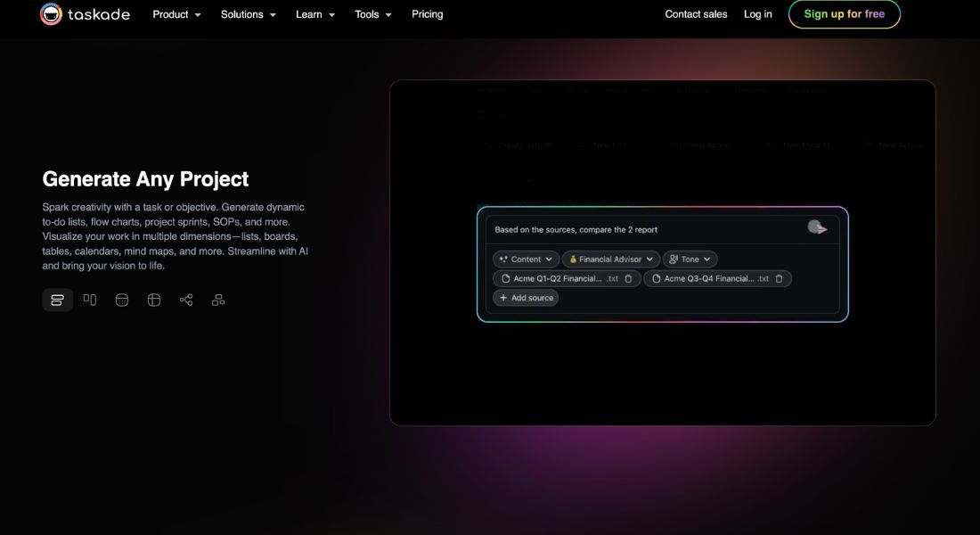Select the calendar view icon
This screenshot has height=535, width=980.
(122, 300)
